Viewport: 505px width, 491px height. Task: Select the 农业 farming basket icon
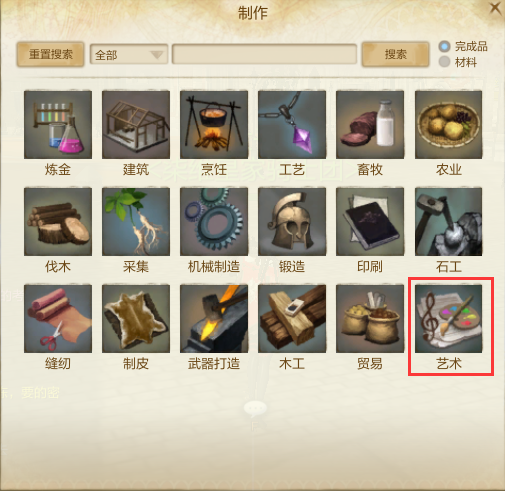tap(448, 124)
